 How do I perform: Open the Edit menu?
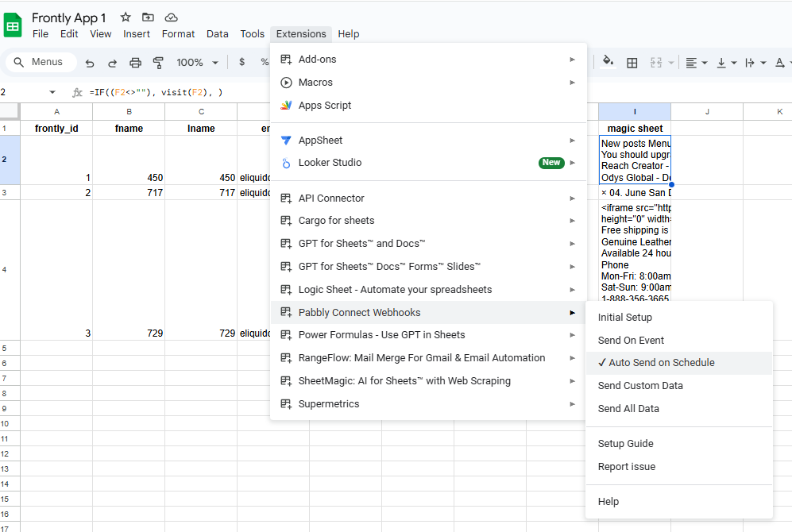69,34
